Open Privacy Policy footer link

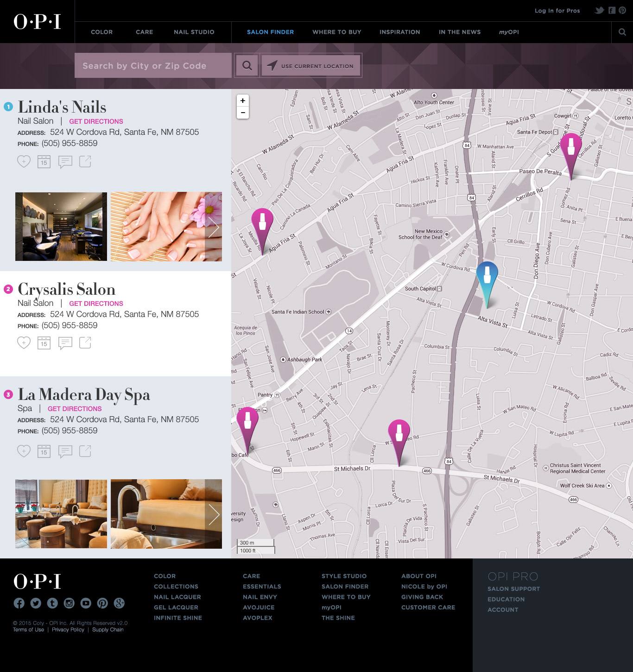point(68,629)
